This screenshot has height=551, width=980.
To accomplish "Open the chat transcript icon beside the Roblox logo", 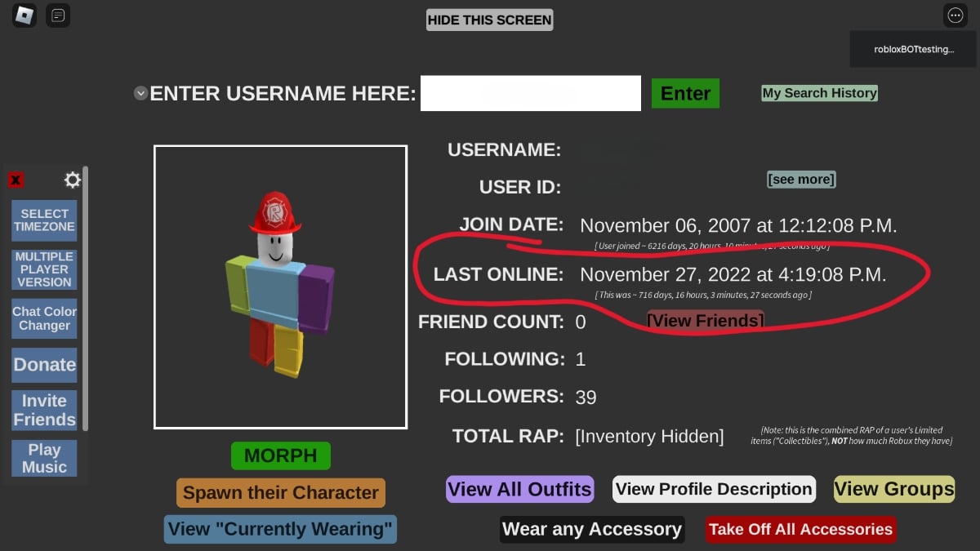I will [x=57, y=15].
